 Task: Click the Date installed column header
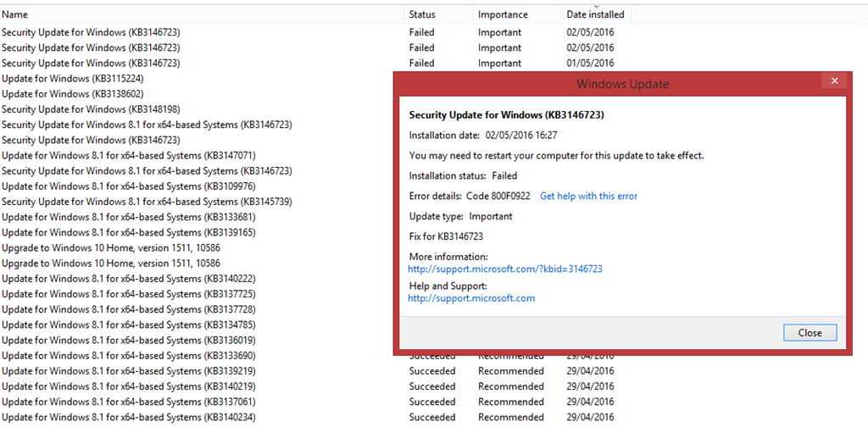tap(596, 14)
